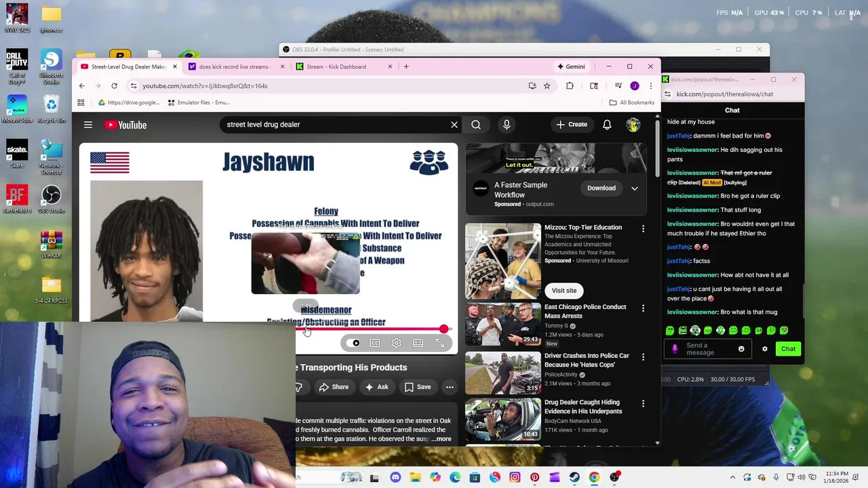Image resolution: width=868 pixels, height=488 pixels.
Task: Open Drug Dealer Caught Hiding thumbnail
Action: (503, 419)
